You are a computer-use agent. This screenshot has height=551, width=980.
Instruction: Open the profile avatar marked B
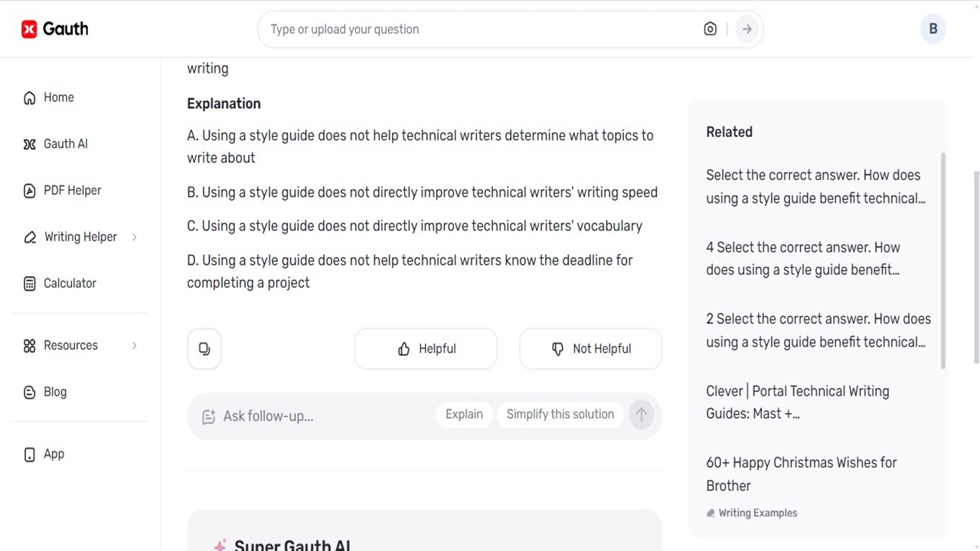(933, 28)
